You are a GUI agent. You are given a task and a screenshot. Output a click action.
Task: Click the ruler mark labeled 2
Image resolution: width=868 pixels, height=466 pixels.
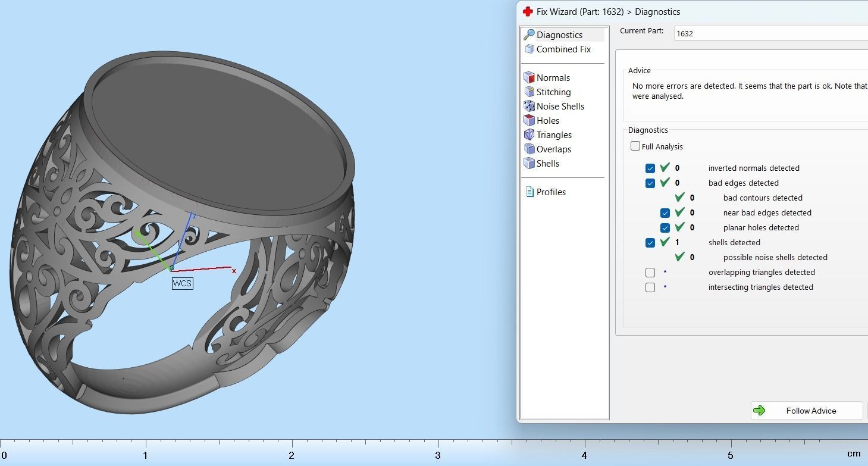[292, 455]
